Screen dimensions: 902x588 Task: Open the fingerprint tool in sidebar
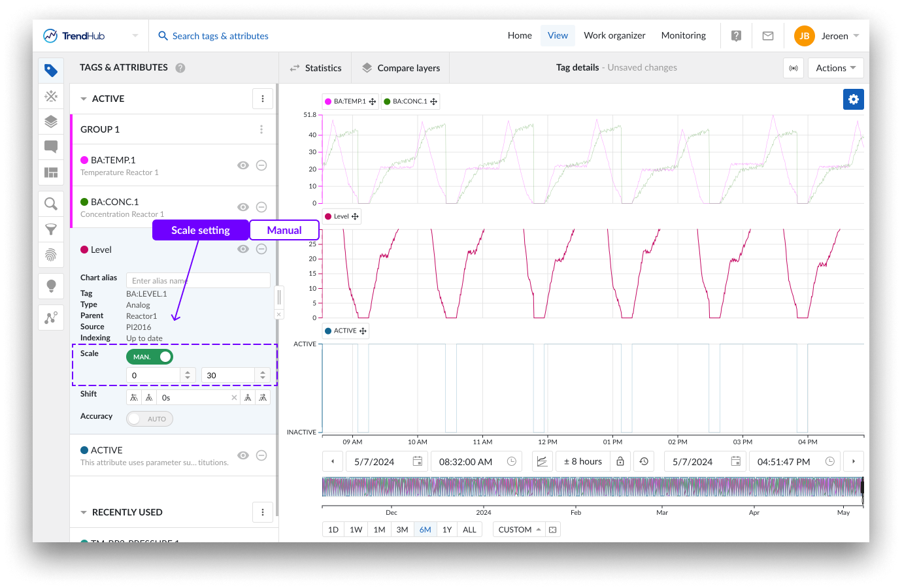[x=51, y=255]
